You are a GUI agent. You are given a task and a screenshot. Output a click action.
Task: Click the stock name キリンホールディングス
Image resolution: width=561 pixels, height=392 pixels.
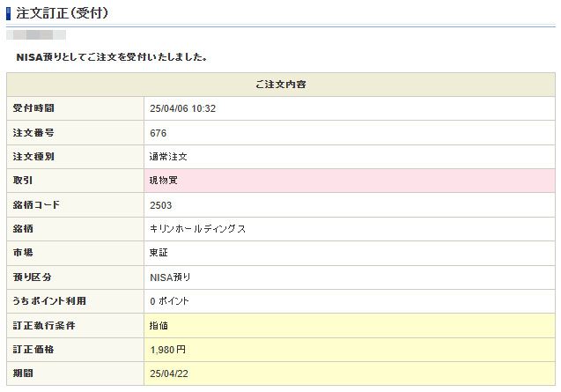coord(198,229)
